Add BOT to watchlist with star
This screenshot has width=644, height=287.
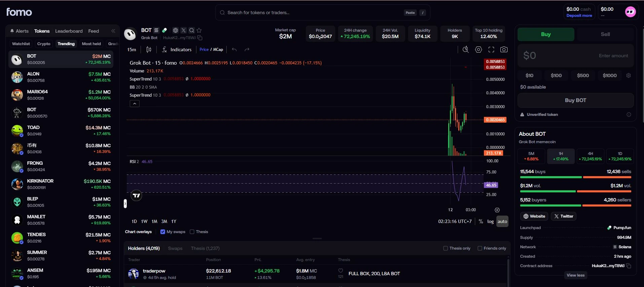point(199,30)
